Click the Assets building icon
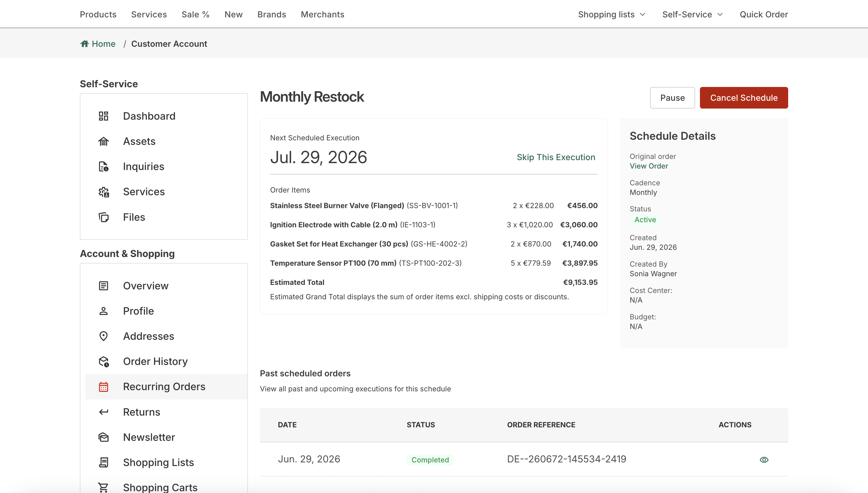Viewport: 868px width, 493px height. 103,141
